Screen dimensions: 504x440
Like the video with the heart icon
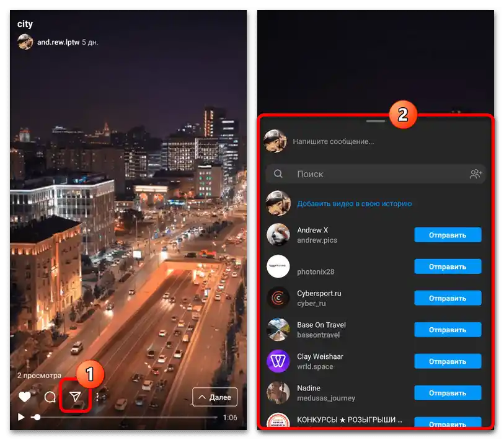[24, 397]
